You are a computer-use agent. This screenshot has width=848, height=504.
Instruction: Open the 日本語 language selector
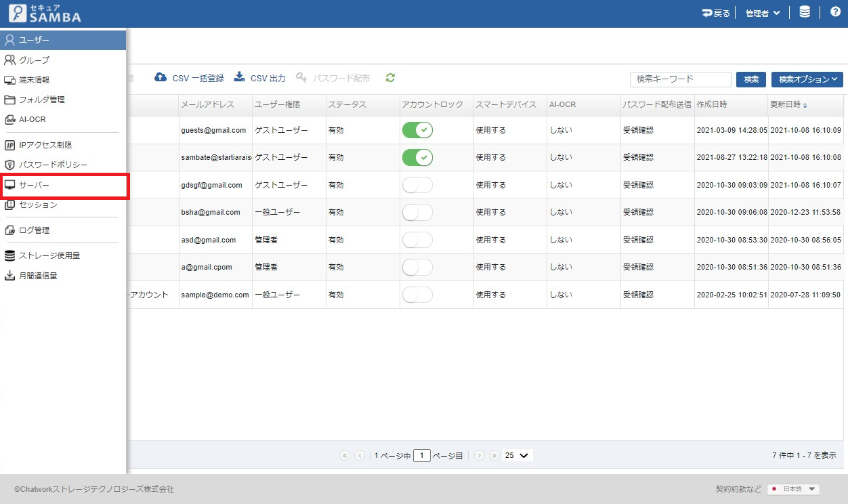coord(794,489)
